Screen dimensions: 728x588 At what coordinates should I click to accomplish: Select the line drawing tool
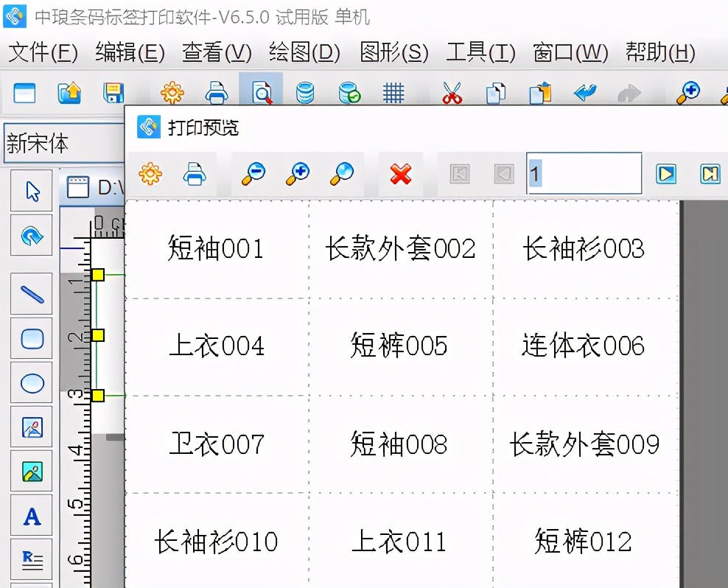(x=31, y=293)
